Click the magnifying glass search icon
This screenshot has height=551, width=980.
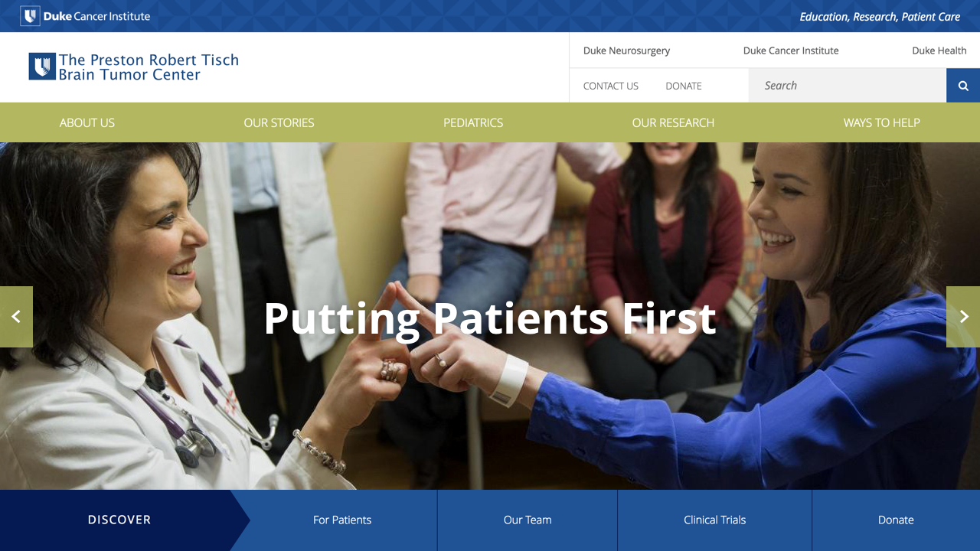click(963, 86)
